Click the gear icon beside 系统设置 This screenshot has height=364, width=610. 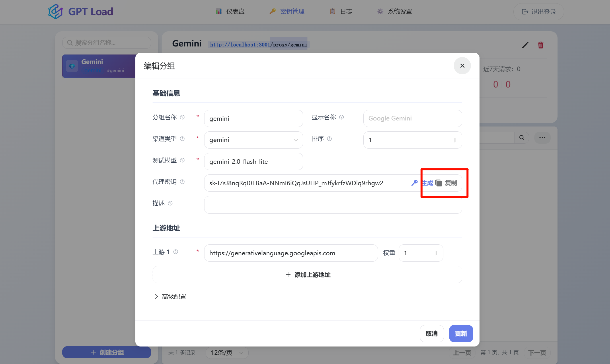[x=380, y=11]
